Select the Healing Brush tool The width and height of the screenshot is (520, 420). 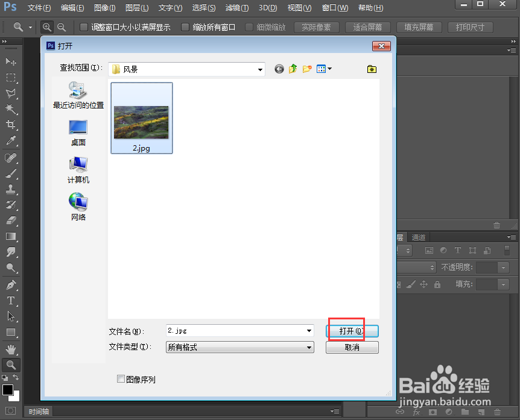coord(11,158)
